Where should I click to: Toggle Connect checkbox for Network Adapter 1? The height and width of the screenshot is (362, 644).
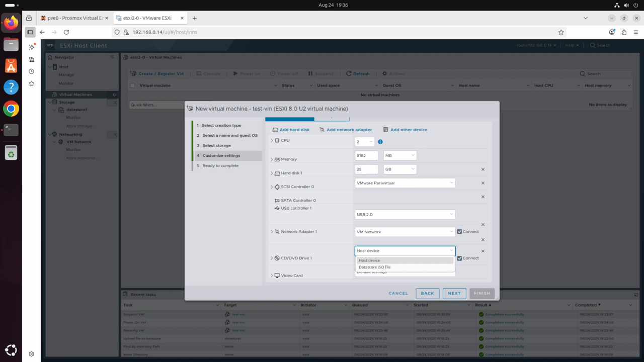pos(459,232)
